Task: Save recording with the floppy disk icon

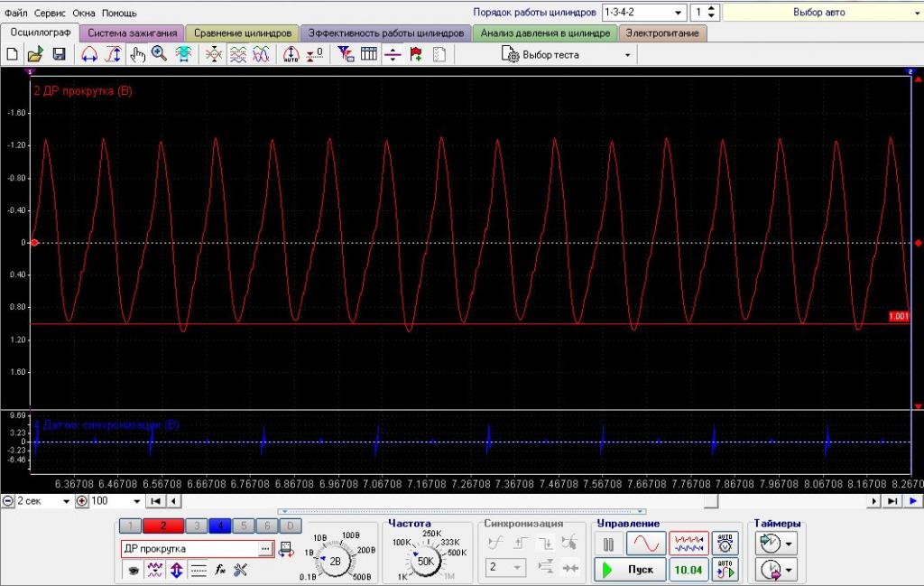Action: pyautogui.click(x=59, y=55)
